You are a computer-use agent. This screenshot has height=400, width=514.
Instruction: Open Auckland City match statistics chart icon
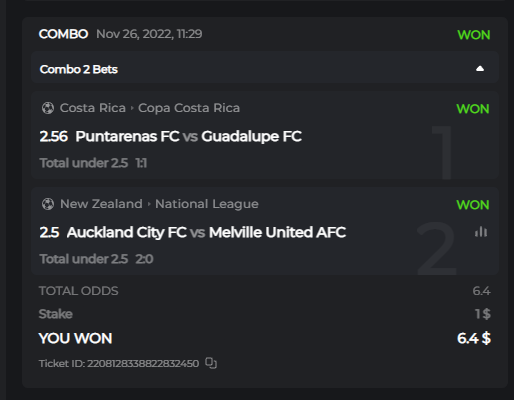tap(481, 232)
